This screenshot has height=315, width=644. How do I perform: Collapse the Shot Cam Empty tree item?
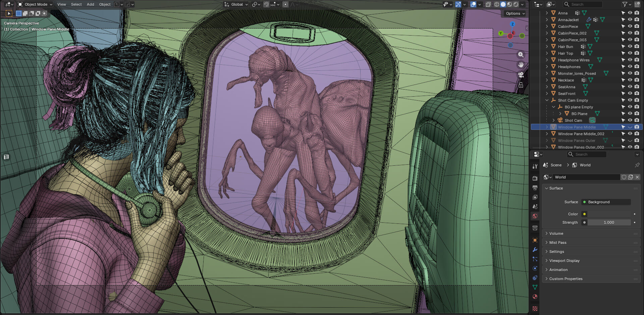[x=547, y=100]
